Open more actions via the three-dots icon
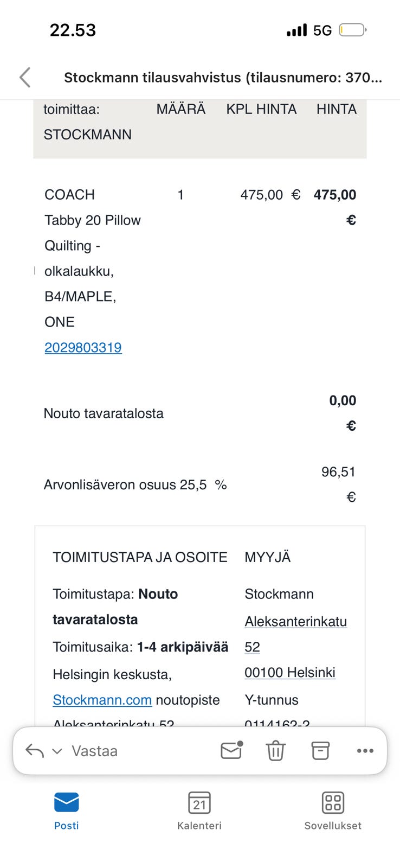Viewport: 400px width, 868px height. click(365, 751)
